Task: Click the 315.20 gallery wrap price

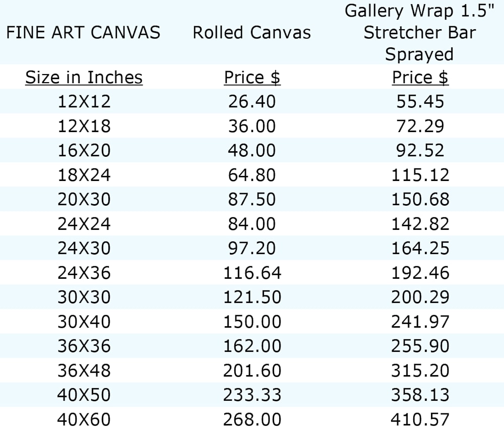Action: [x=420, y=371]
